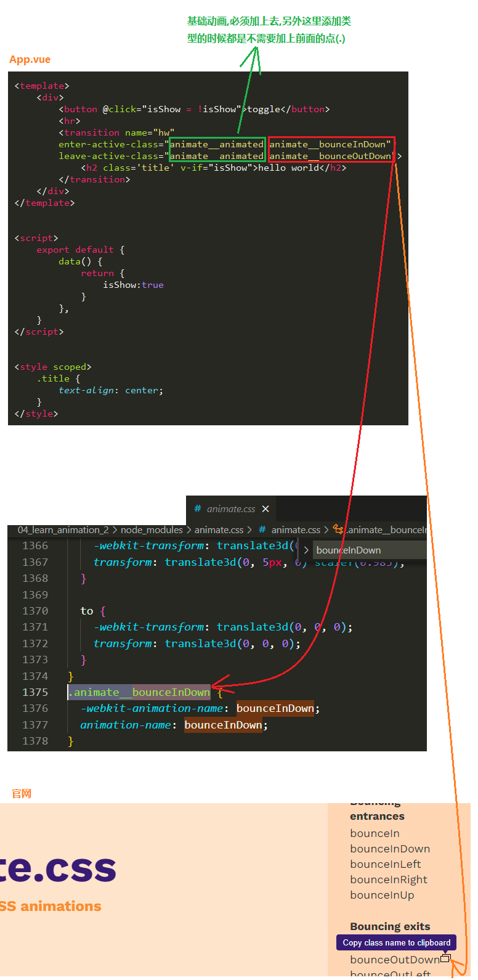The image size is (478, 980).
Task: Click the SS animations orange tagline
Action: tap(51, 906)
